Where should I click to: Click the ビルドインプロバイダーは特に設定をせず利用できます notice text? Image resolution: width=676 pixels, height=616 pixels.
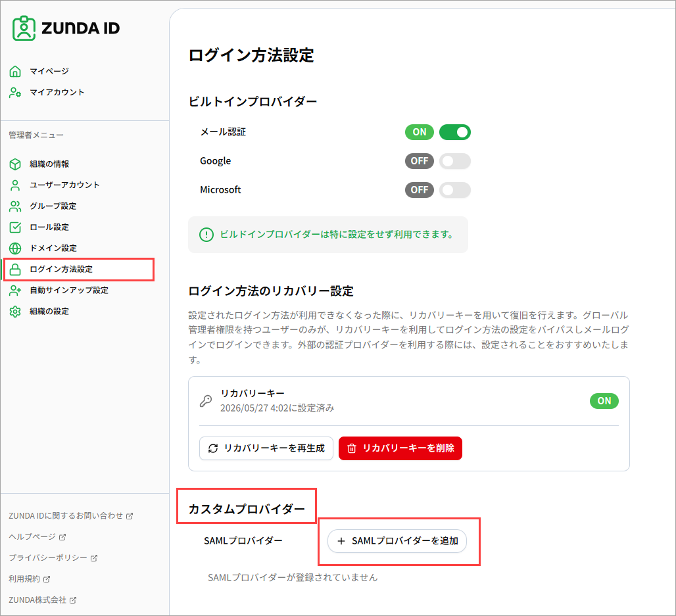pos(336,235)
